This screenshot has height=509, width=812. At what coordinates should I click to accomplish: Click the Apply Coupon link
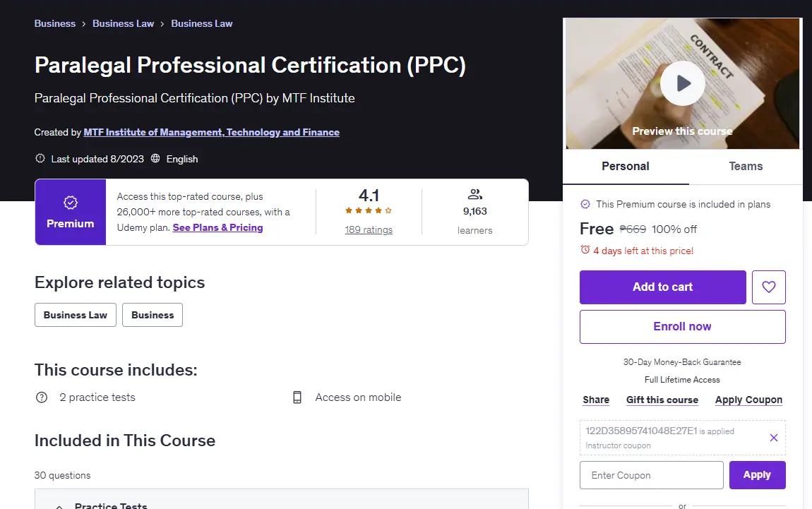pos(749,400)
